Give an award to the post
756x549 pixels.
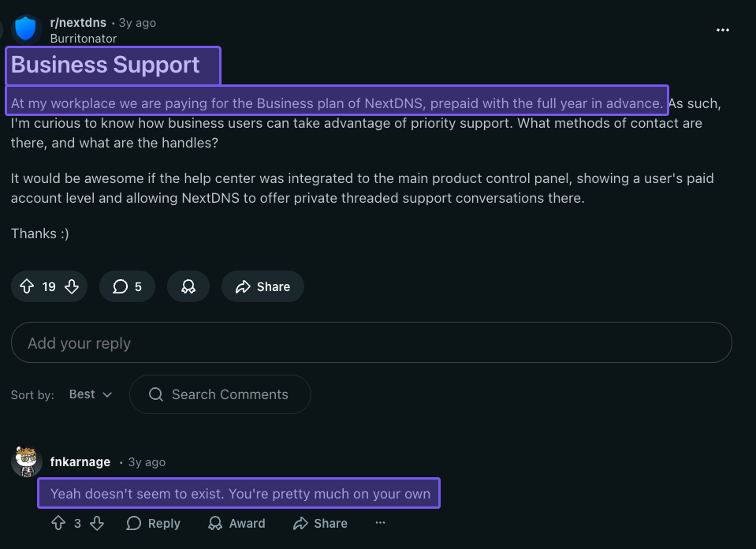pyautogui.click(x=188, y=287)
